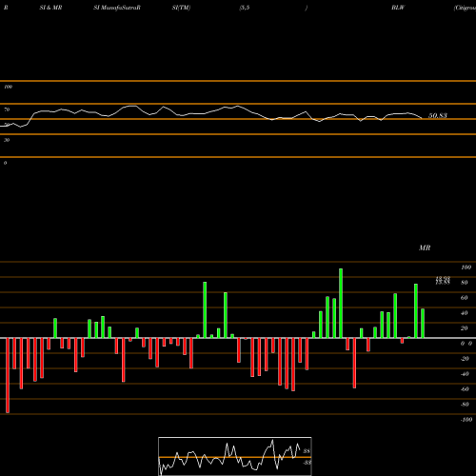The image size is (476, 476).
Task: Click the 100 label on RSI axis
Action: click(x=8, y=87)
